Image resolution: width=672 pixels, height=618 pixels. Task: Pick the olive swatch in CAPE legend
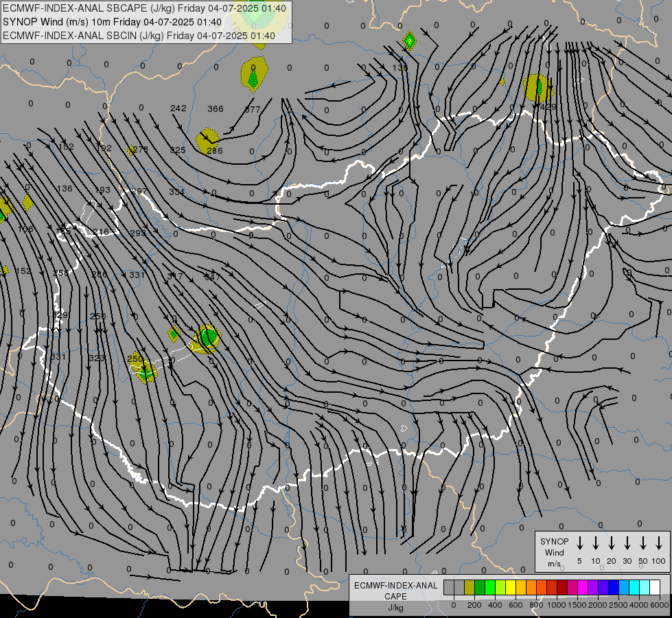(470, 587)
